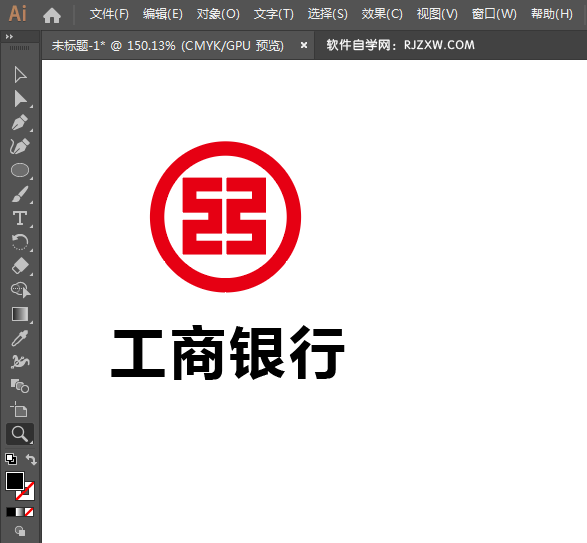Open the 选择(S) menu

328,14
